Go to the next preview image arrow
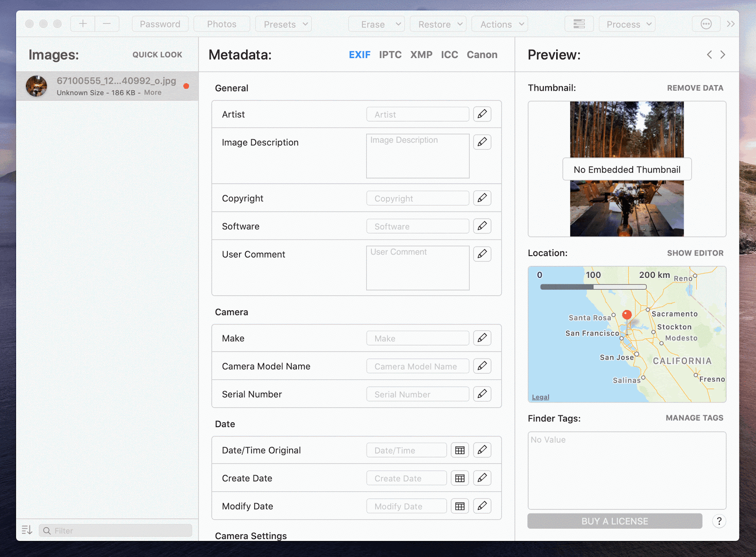756x557 pixels. [722, 55]
